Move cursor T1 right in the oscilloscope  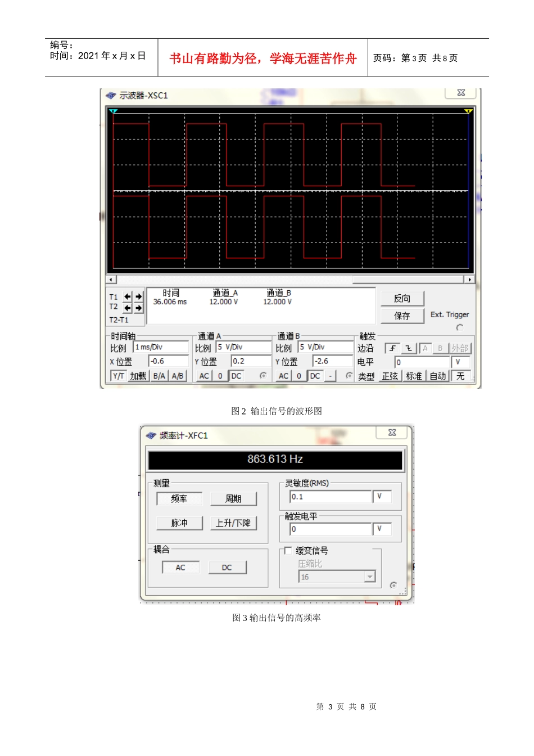pos(138,296)
